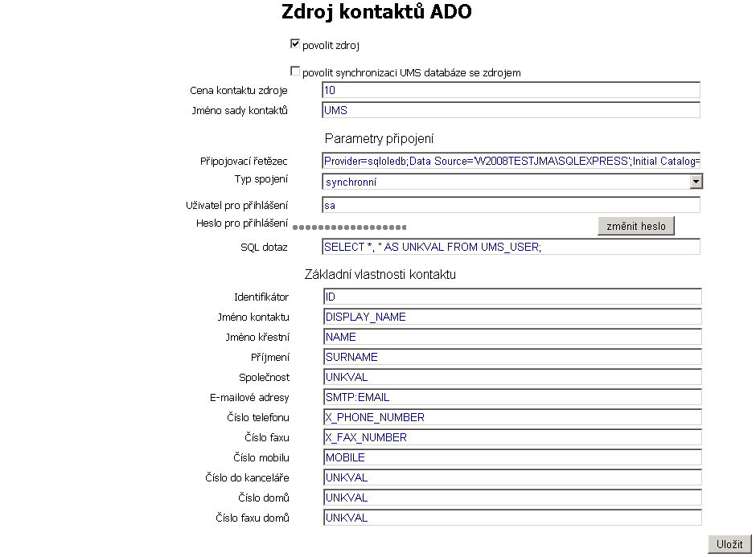Click the 'Jméno křestní' field NAME
The image size is (756, 557).
coord(512,337)
